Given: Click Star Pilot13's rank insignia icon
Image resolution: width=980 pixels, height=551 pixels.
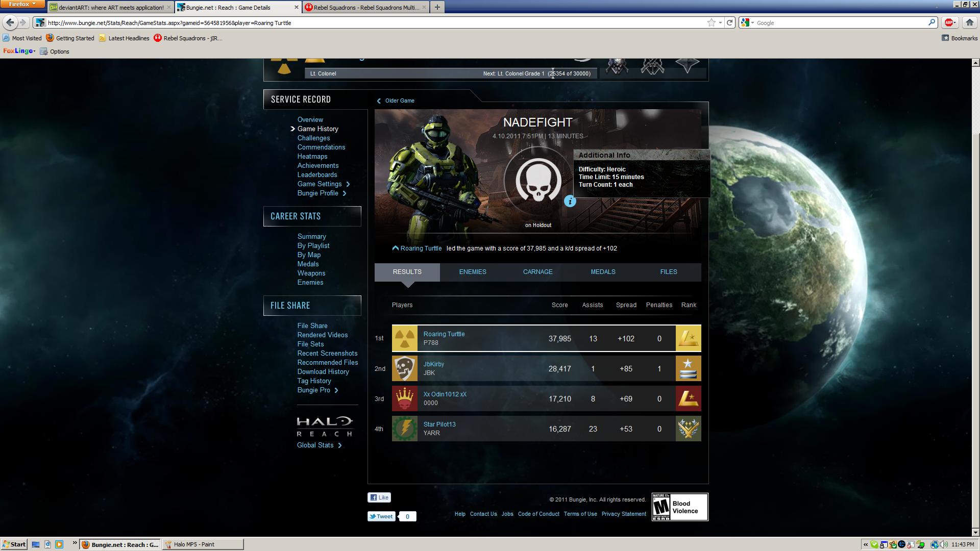Looking at the screenshot, I should coord(688,429).
